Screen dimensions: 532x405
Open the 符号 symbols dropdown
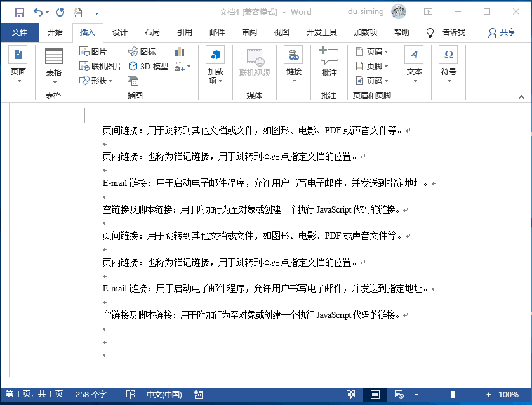click(449, 65)
